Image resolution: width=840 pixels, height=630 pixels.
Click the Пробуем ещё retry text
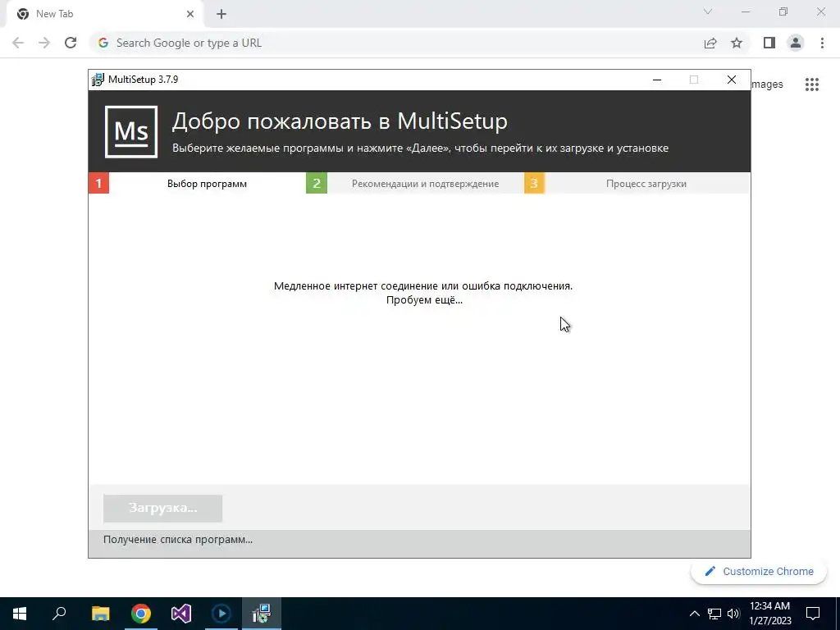pyautogui.click(x=424, y=300)
